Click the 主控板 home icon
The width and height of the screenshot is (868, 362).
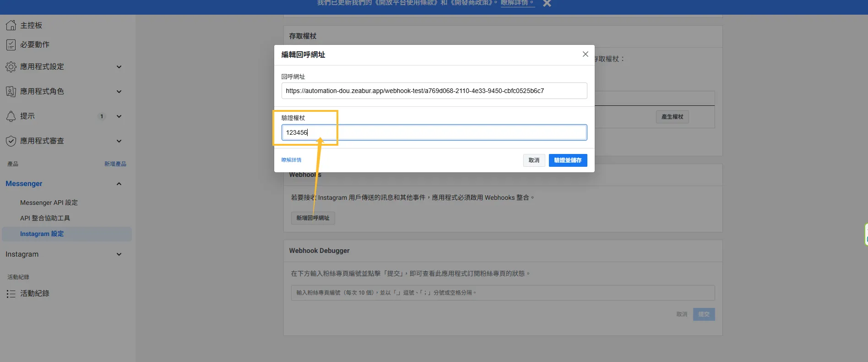(x=11, y=25)
